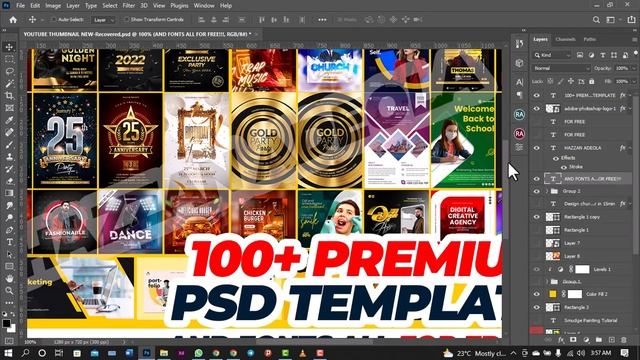Lock all layer attributes icon
Screen dimensions: 640x360
[592, 82]
